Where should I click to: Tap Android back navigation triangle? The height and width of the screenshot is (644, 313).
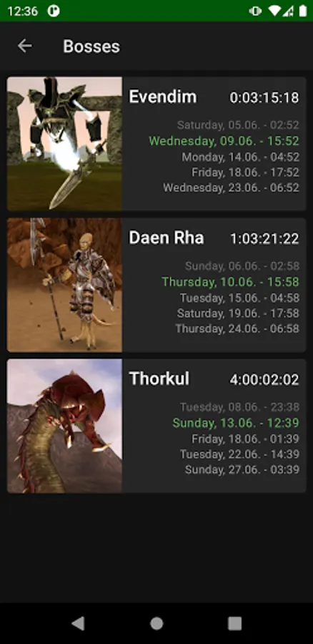tap(78, 623)
